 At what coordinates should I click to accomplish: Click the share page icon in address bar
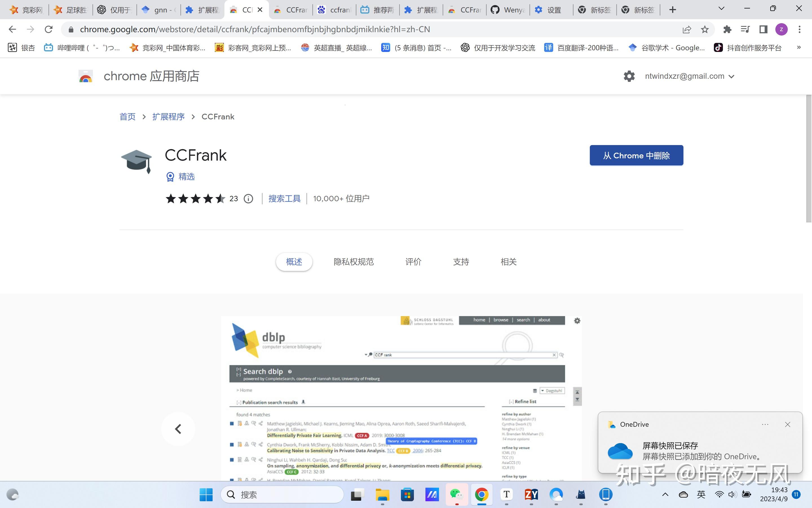click(687, 30)
